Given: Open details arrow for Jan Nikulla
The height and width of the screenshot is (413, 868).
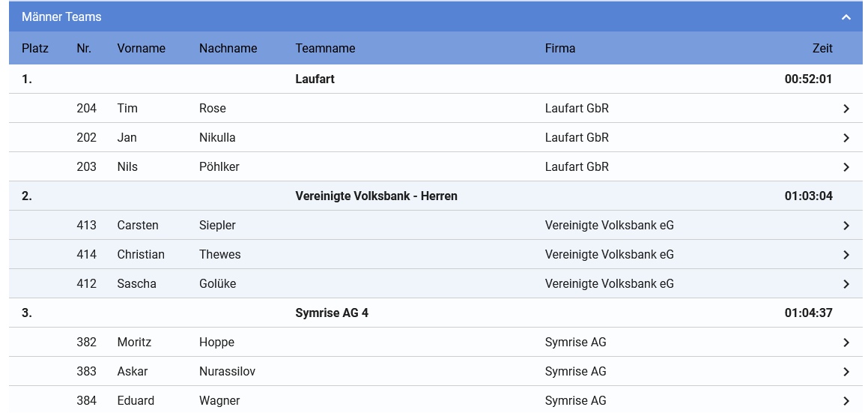Looking at the screenshot, I should tap(846, 138).
